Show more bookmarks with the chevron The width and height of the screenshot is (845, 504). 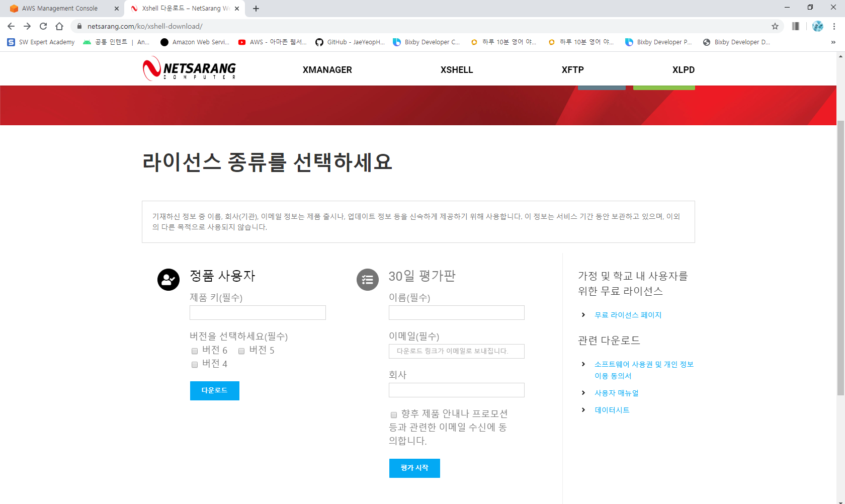click(x=833, y=42)
